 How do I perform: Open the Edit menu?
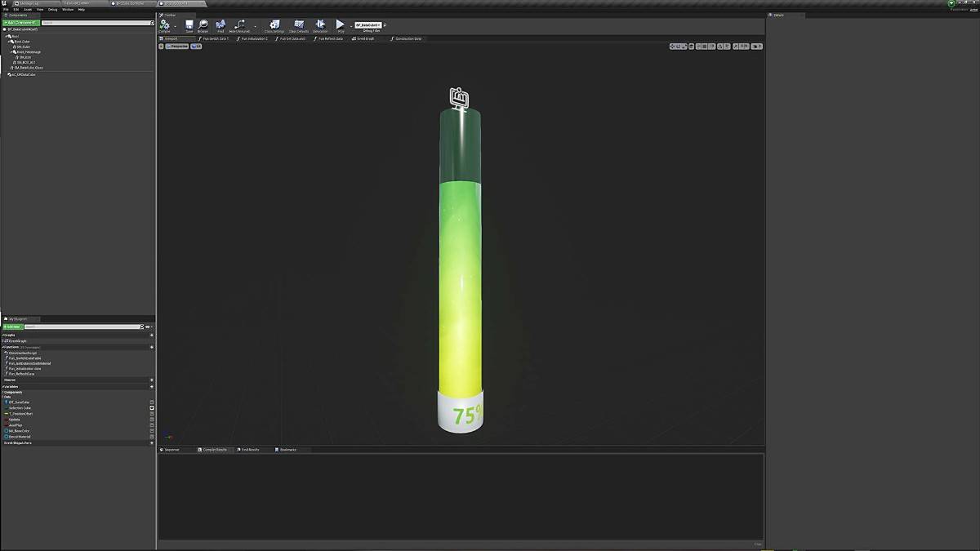[16, 10]
